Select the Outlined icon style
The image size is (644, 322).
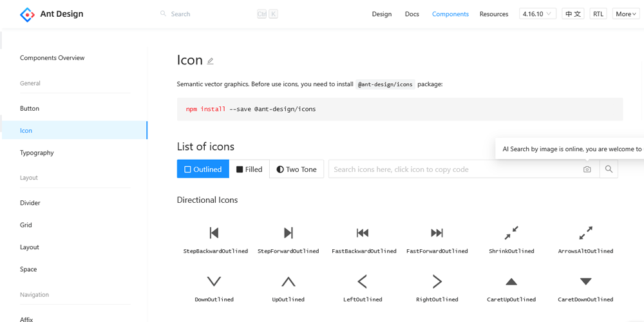[x=203, y=169]
